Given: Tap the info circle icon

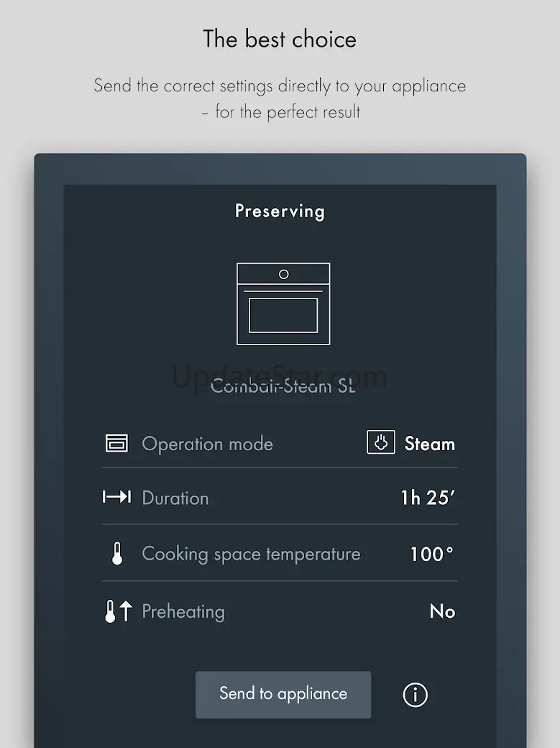Looking at the screenshot, I should coord(415,694).
